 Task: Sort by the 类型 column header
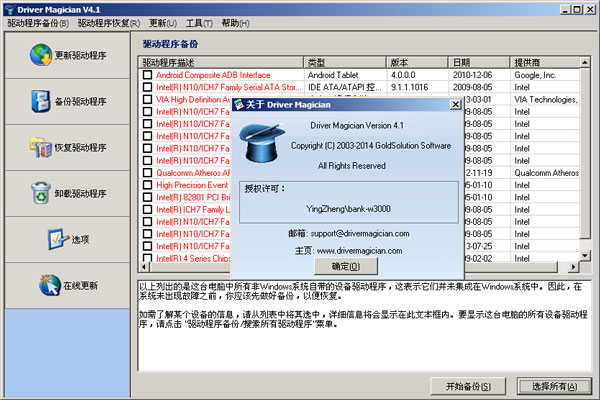345,62
